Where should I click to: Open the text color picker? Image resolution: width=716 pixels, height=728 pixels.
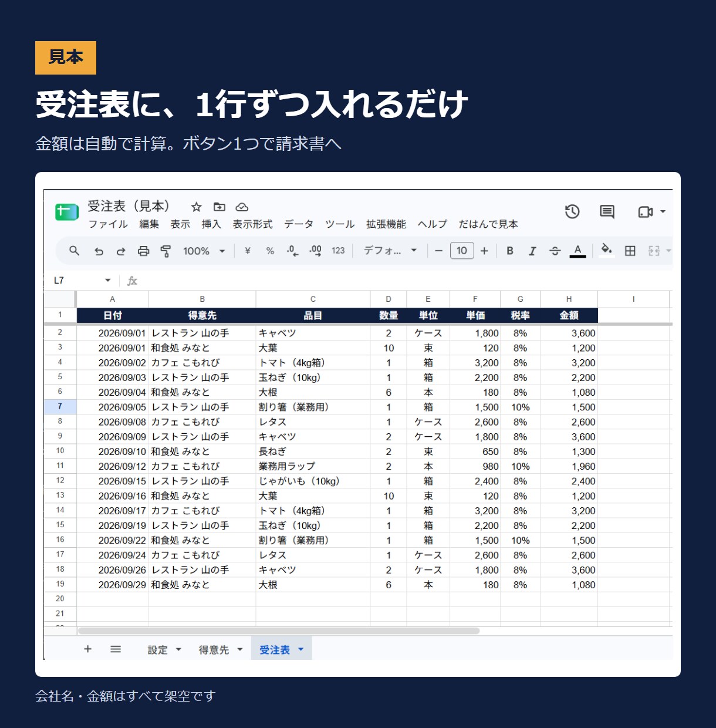point(577,251)
